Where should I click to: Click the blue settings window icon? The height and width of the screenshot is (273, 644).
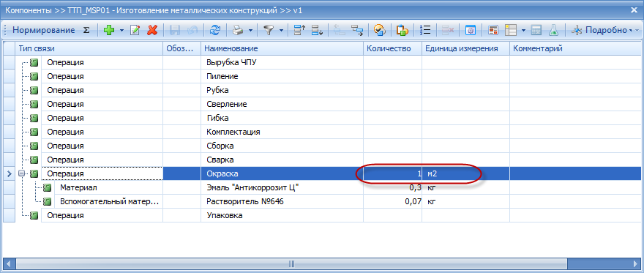click(471, 30)
